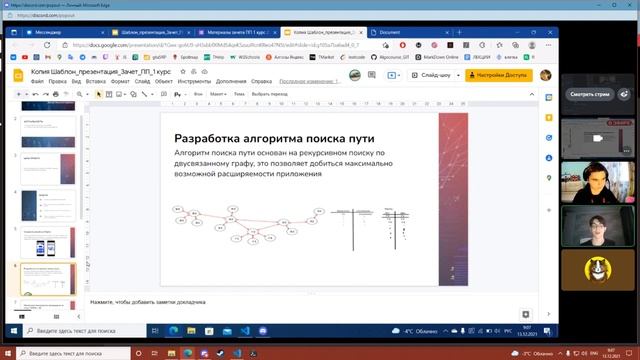Viewport: 640px width, 360px height.
Task: Open the last edit history link
Action: coord(309,82)
